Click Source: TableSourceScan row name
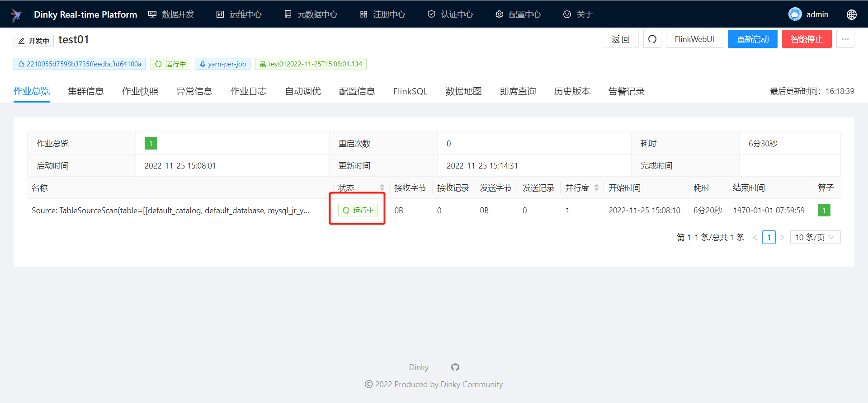Image resolution: width=868 pixels, height=403 pixels. pos(170,211)
